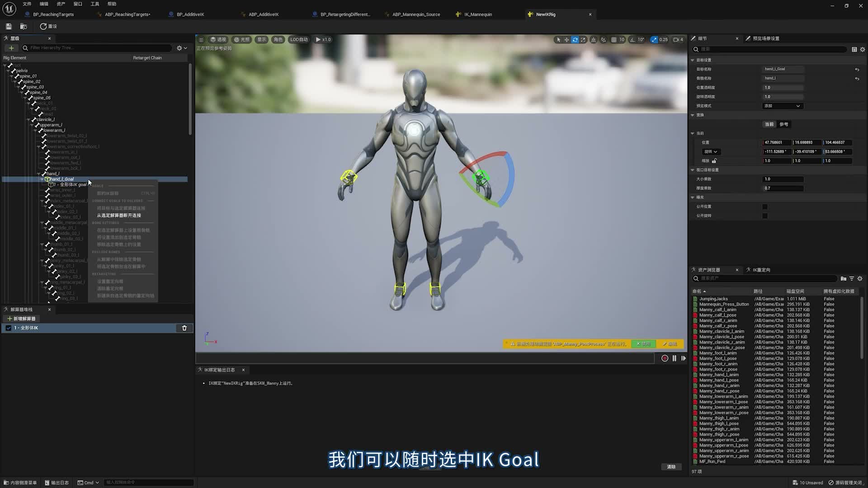Select the translate (move) tool in viewport
Viewport: 868px width, 488px height.
pyautogui.click(x=566, y=40)
